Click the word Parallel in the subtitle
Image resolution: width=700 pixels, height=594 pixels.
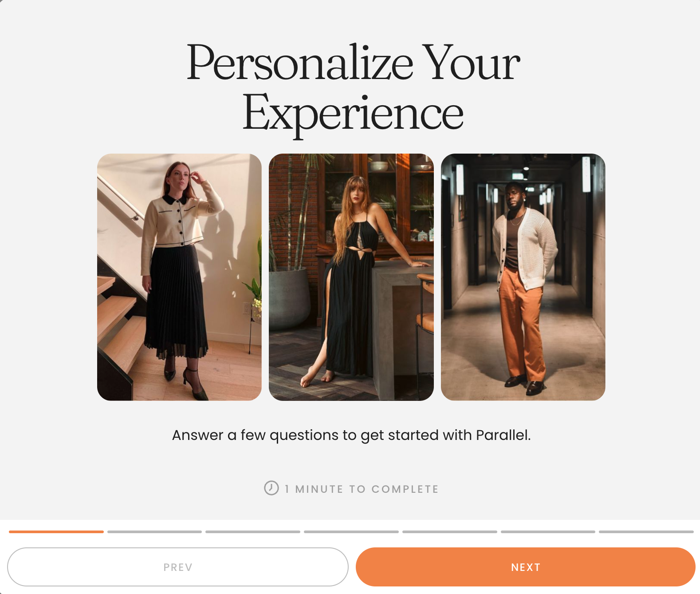tap(503, 435)
